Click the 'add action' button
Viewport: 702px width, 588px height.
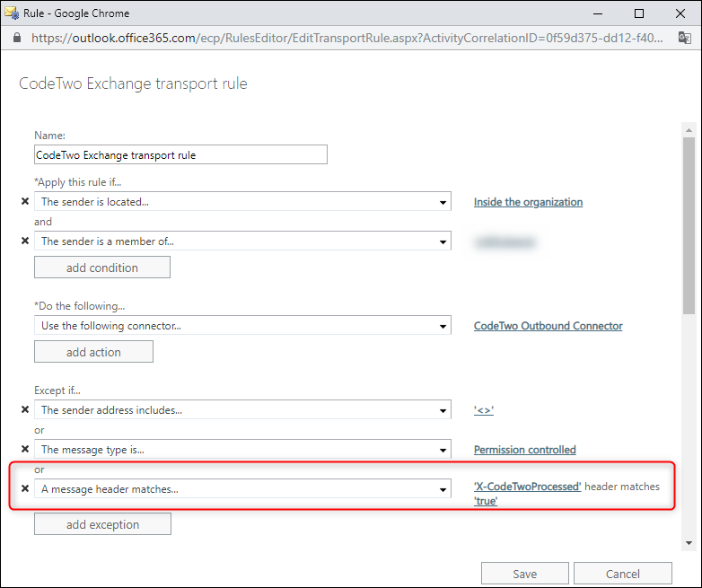[93, 352]
